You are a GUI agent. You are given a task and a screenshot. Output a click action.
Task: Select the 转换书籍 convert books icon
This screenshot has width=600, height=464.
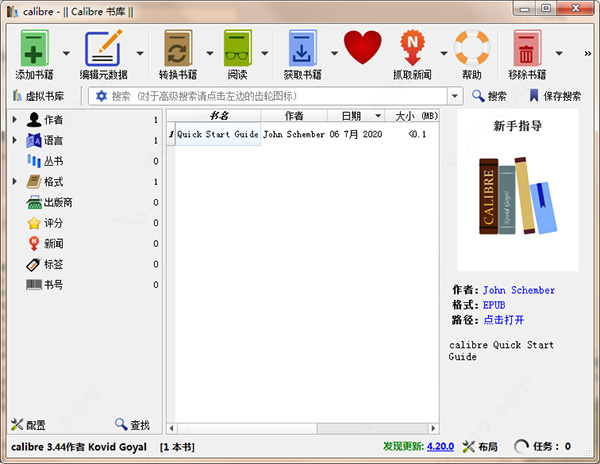click(178, 48)
